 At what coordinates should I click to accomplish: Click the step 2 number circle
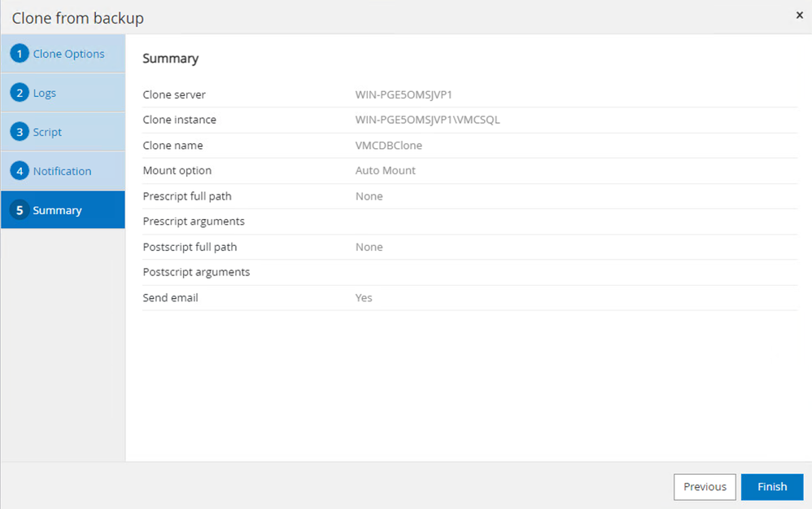[x=20, y=93]
